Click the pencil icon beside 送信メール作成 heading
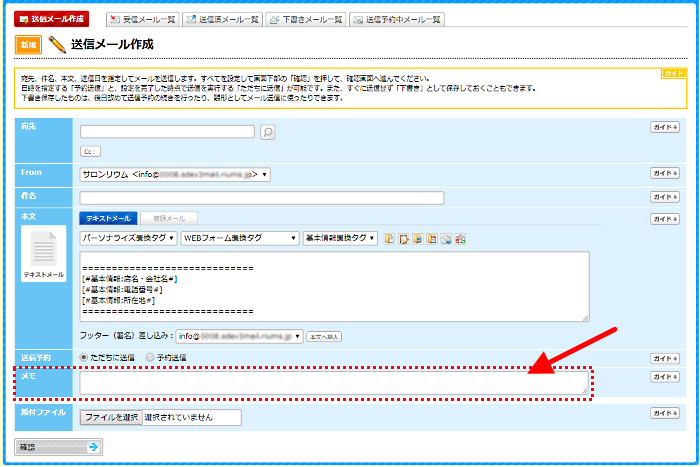700x467 pixels. pyautogui.click(x=57, y=45)
